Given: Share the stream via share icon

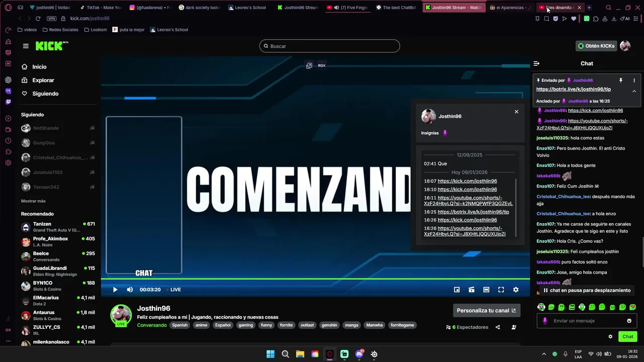Looking at the screenshot, I should tap(498, 327).
